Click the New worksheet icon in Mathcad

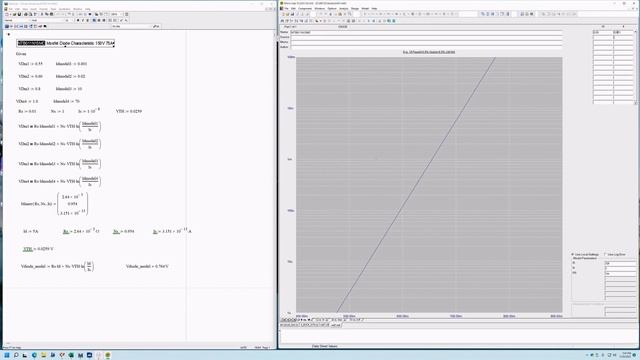[x=7, y=14]
